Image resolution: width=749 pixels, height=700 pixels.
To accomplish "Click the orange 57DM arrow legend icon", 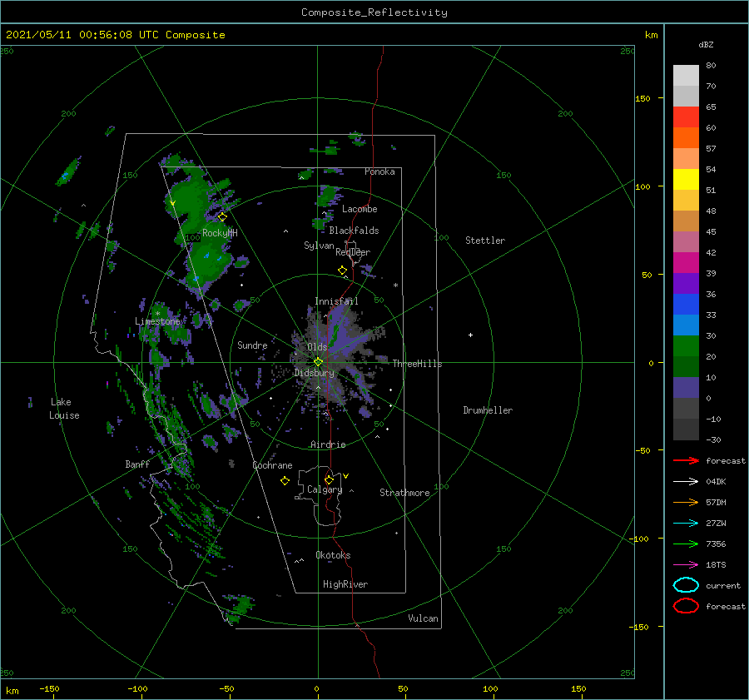I will pyautogui.click(x=686, y=502).
